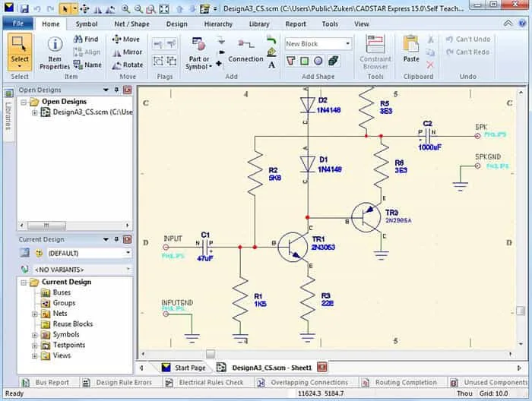Open the New Block dropdown
532x401 pixels.
(347, 43)
